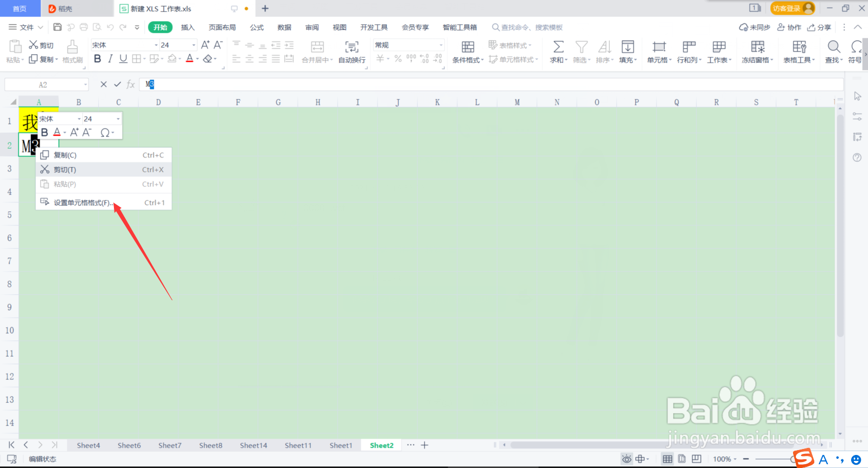Switch to Sheet1 tab
Screen dimensions: 868x468
point(341,445)
